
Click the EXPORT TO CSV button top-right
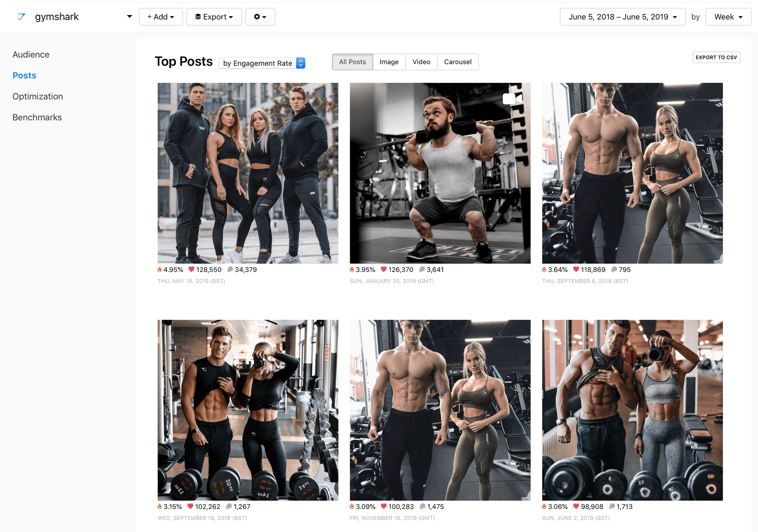pyautogui.click(x=716, y=58)
